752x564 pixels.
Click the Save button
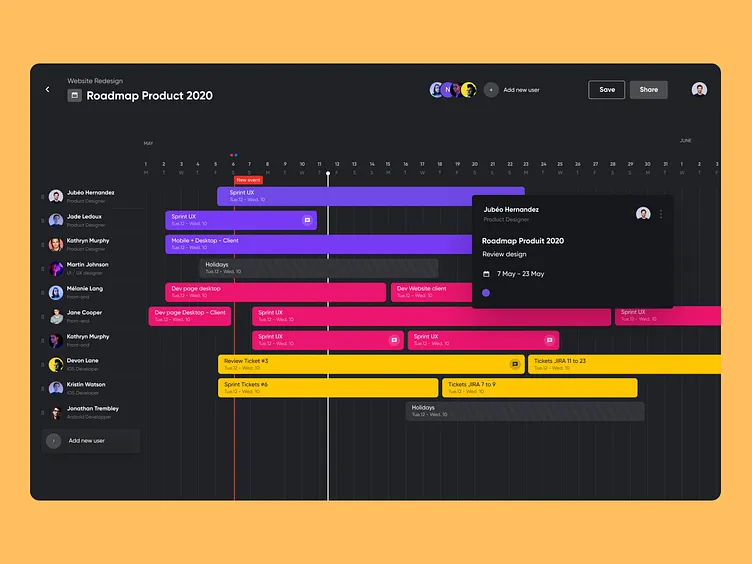point(606,90)
